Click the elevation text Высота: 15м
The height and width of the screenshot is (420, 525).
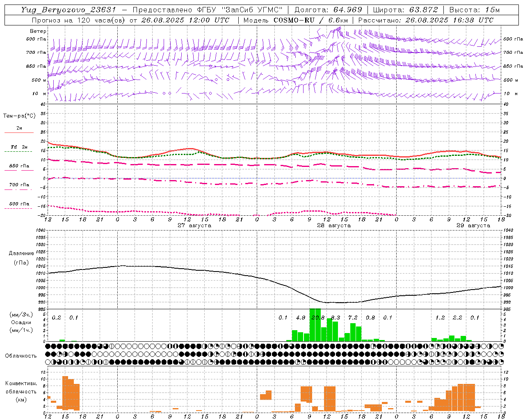[475, 10]
